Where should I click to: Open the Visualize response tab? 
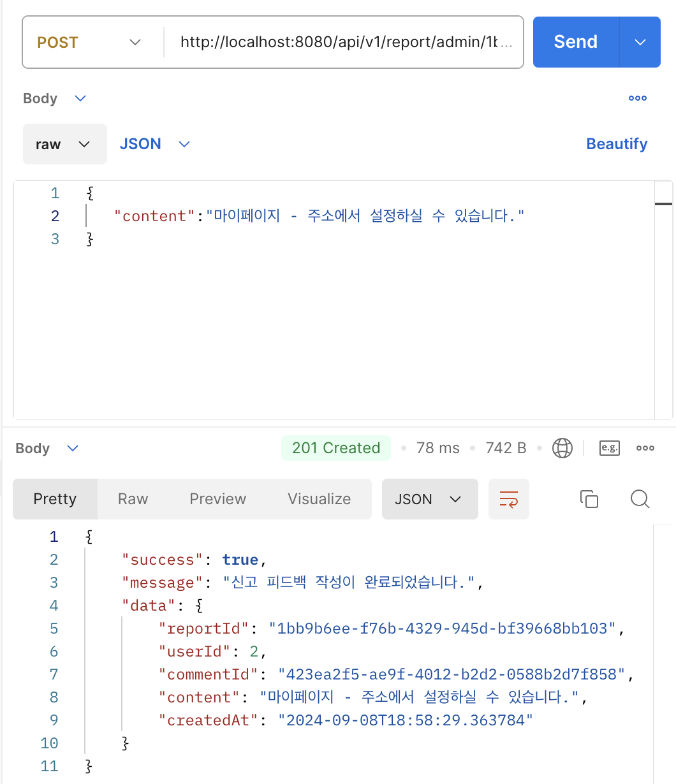(319, 499)
